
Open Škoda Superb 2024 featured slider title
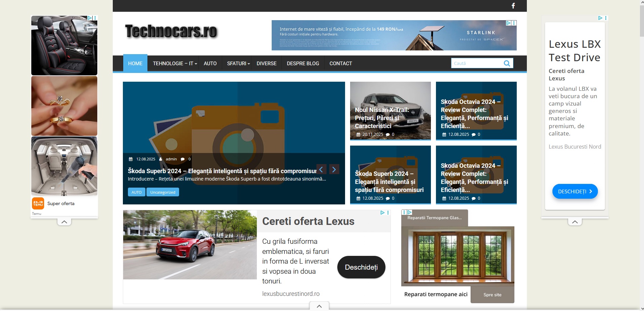pyautogui.click(x=222, y=171)
